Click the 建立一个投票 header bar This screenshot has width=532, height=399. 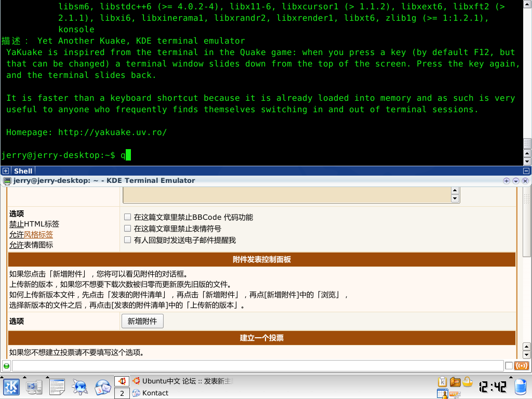click(x=262, y=338)
